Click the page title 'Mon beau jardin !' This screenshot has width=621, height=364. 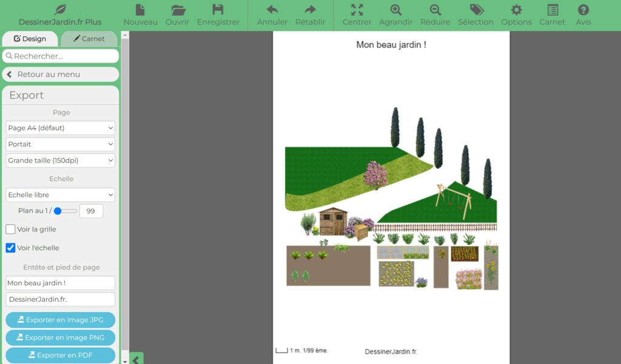click(x=391, y=45)
